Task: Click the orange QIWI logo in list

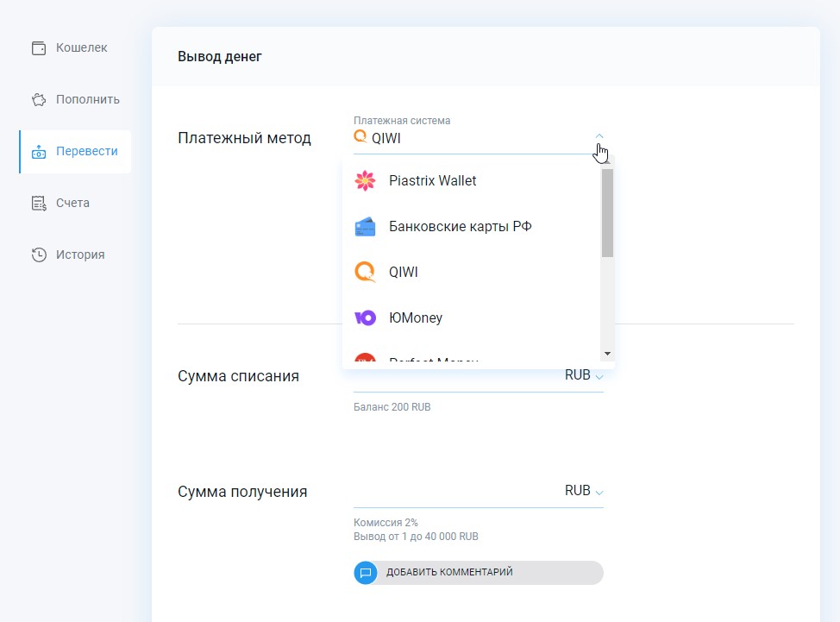Action: pos(366,272)
